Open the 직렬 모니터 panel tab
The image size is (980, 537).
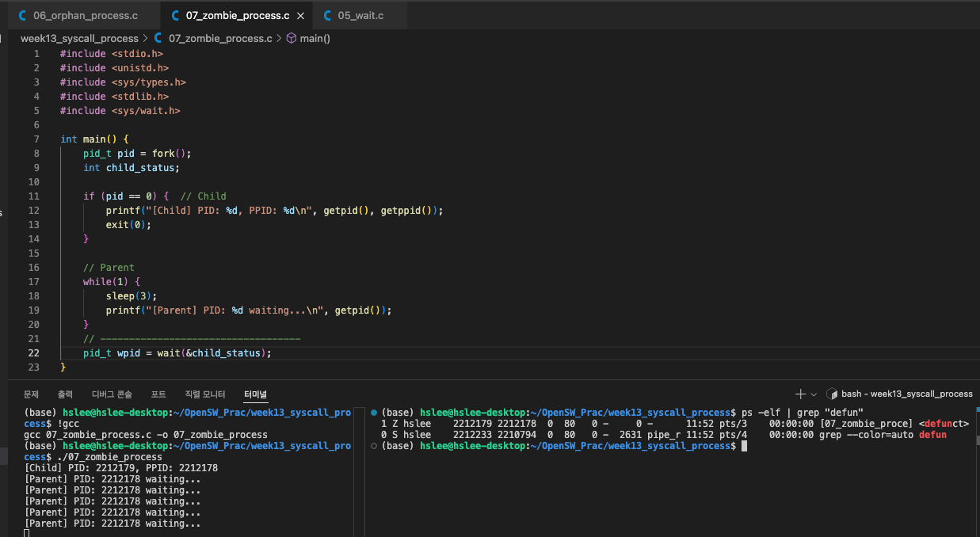pos(205,394)
